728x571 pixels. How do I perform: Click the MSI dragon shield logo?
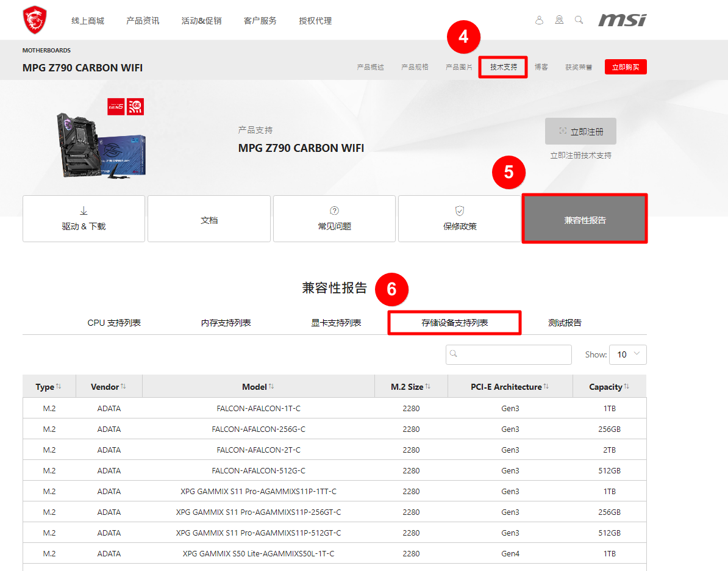pyautogui.click(x=34, y=20)
